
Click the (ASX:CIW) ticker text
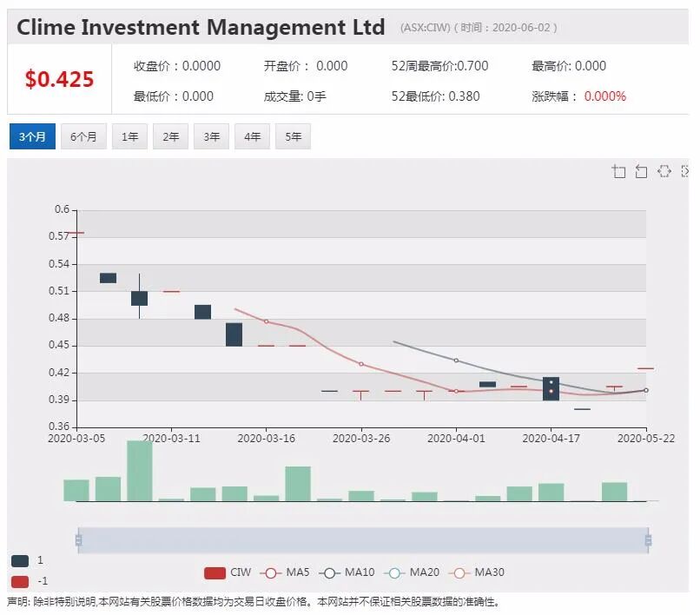426,28
